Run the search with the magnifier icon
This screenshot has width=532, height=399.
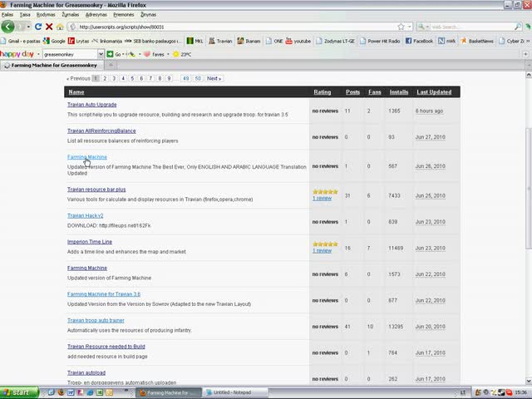(x=518, y=27)
